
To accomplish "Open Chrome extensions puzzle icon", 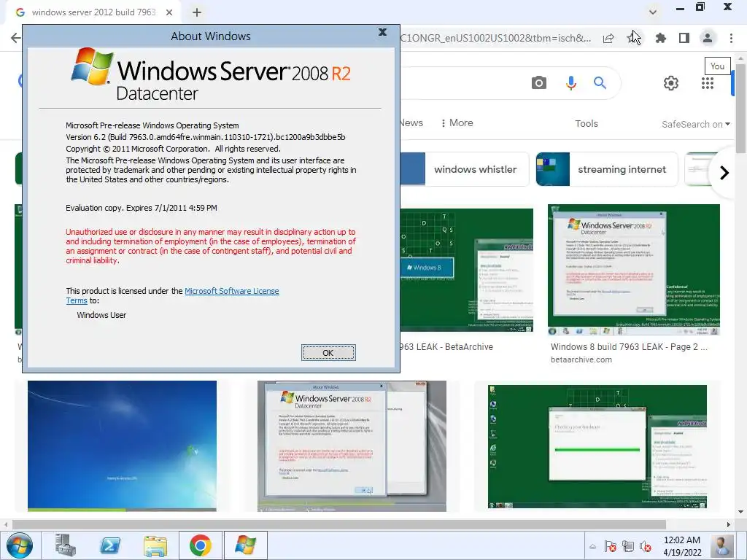I will tap(660, 38).
